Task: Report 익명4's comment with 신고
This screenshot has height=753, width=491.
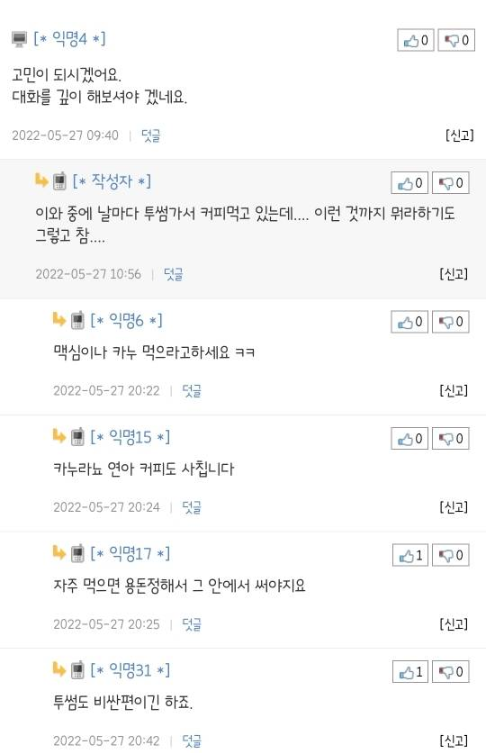Action: (459, 135)
